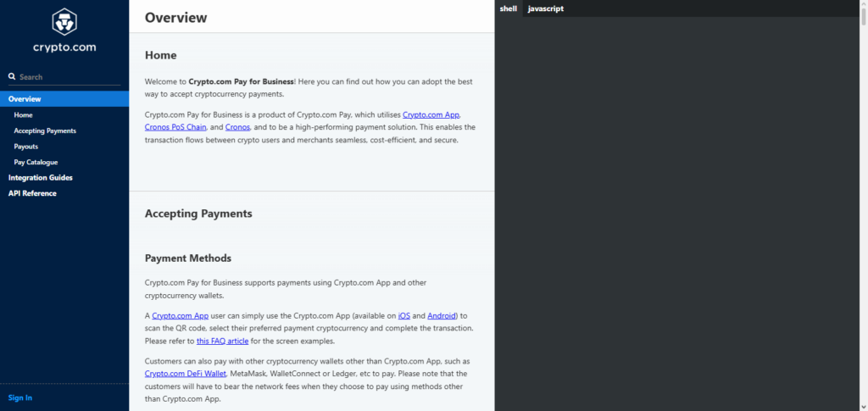Open Accepting Payments sidebar item
The image size is (868, 411).
45,131
